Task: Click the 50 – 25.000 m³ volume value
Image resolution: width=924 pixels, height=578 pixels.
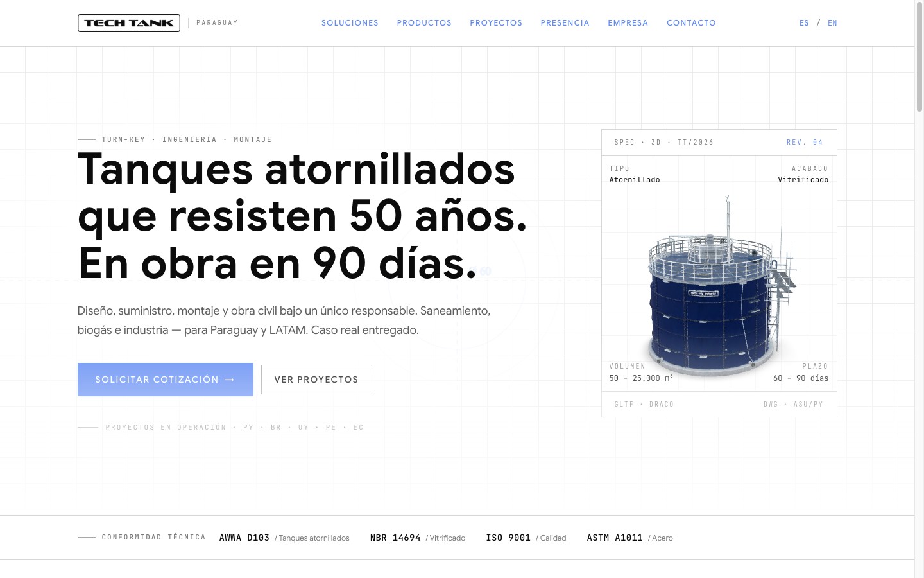Action: tap(641, 378)
